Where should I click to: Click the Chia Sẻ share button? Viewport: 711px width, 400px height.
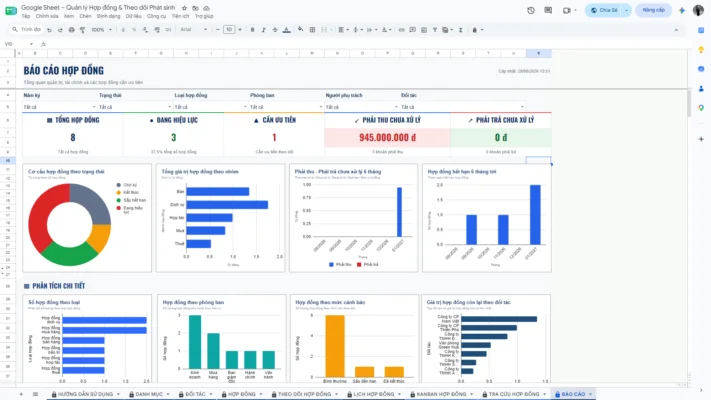coord(604,10)
